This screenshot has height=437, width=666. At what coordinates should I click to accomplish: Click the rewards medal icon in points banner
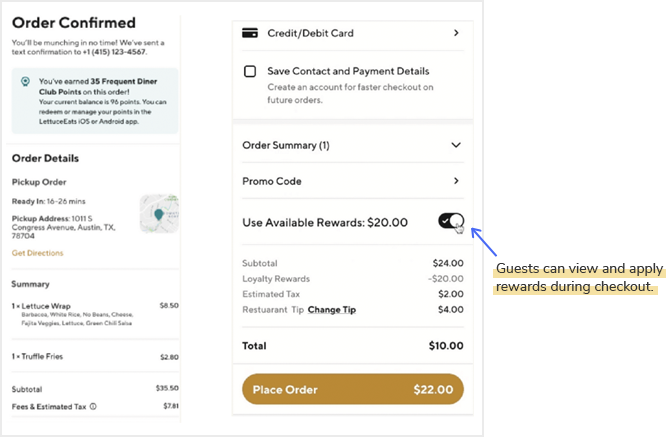click(25, 82)
